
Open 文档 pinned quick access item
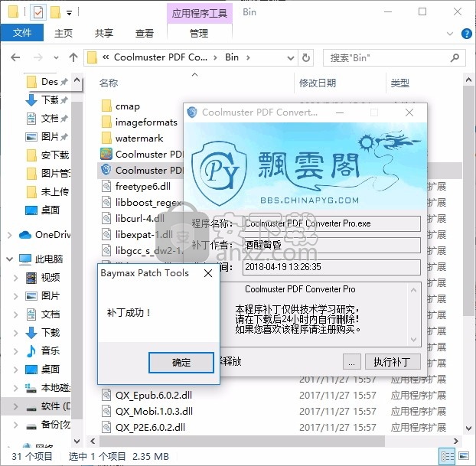click(47, 119)
